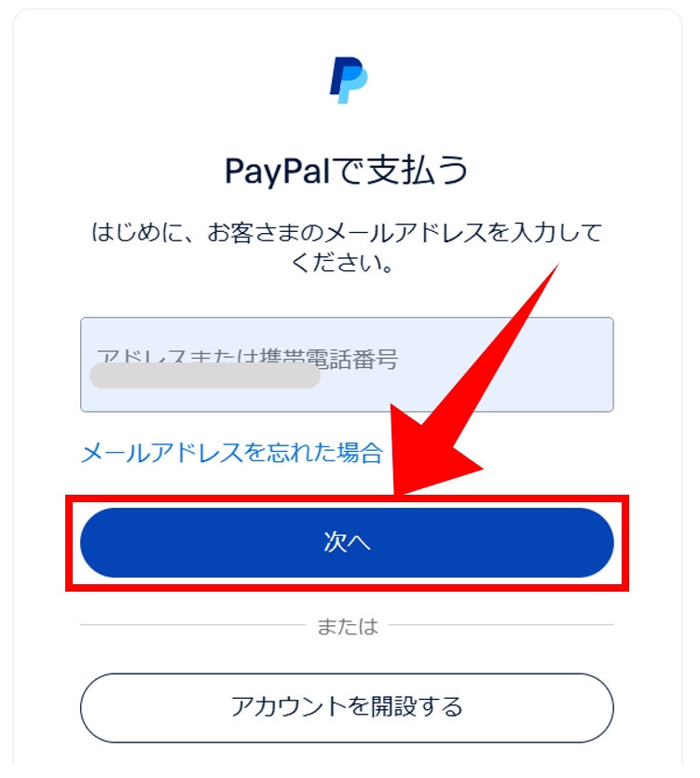Click the PayPalで支払う heading
Viewport: 700px width, 778px height.
coord(347,171)
